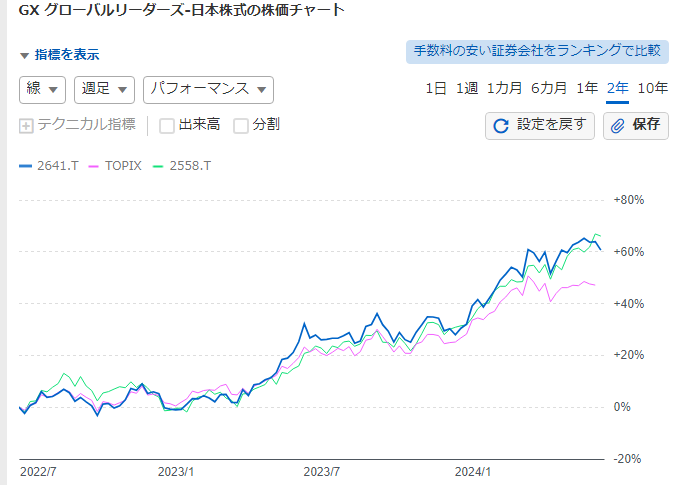Click the paperclip save icon
The width and height of the screenshot is (679, 485).
(618, 126)
